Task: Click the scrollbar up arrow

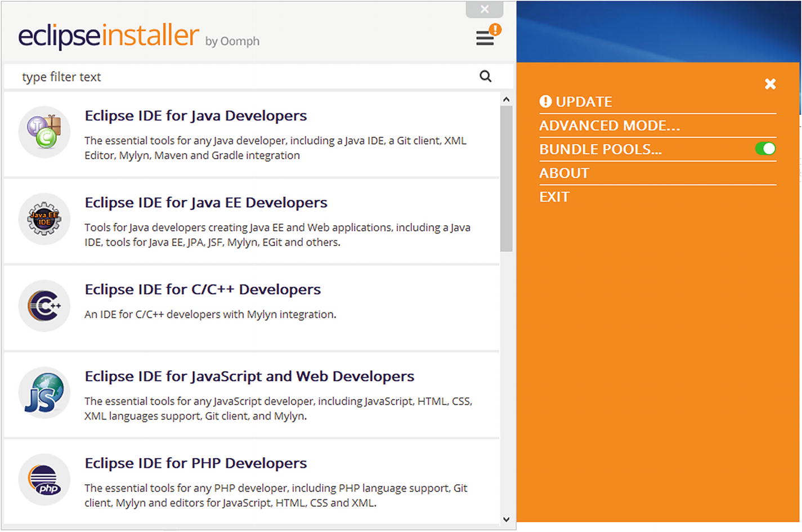Action: click(x=506, y=100)
